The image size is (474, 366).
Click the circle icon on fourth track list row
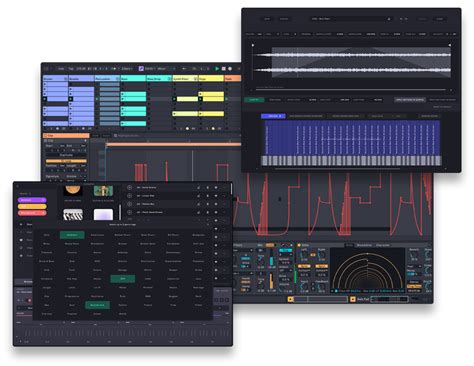[129, 212]
